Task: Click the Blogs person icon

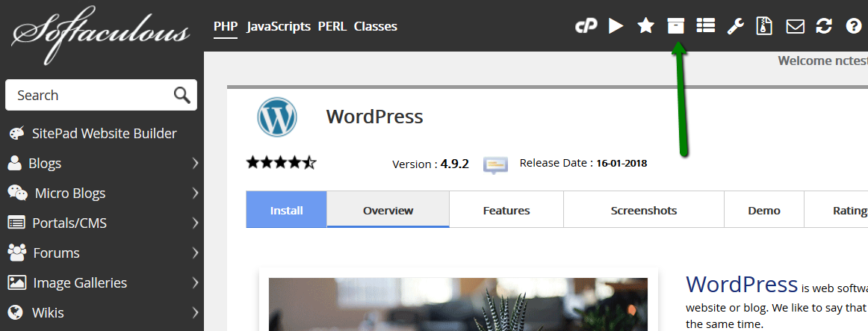Action: pos(14,163)
